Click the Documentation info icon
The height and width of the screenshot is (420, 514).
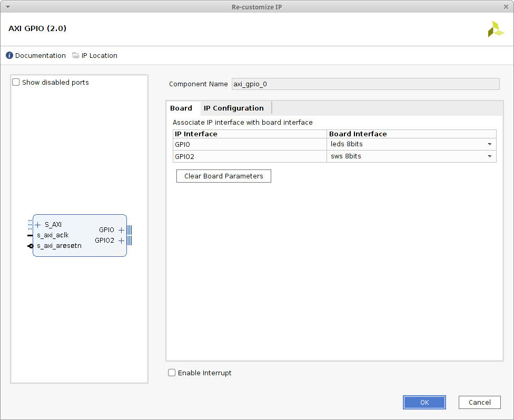[x=9, y=56]
